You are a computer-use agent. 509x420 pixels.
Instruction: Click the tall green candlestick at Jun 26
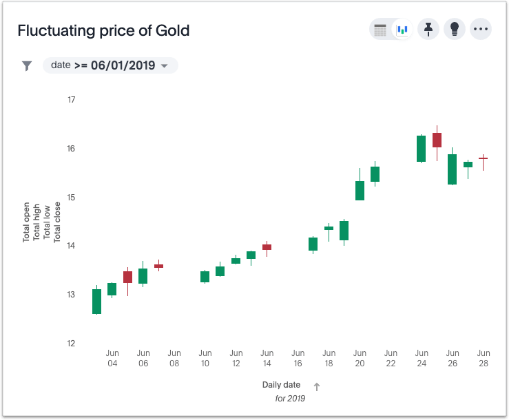coord(452,169)
